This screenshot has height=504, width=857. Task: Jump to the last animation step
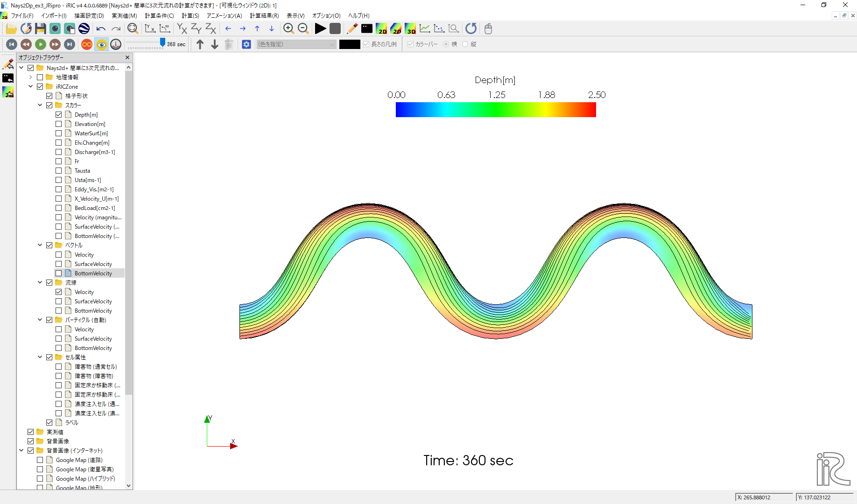point(70,44)
